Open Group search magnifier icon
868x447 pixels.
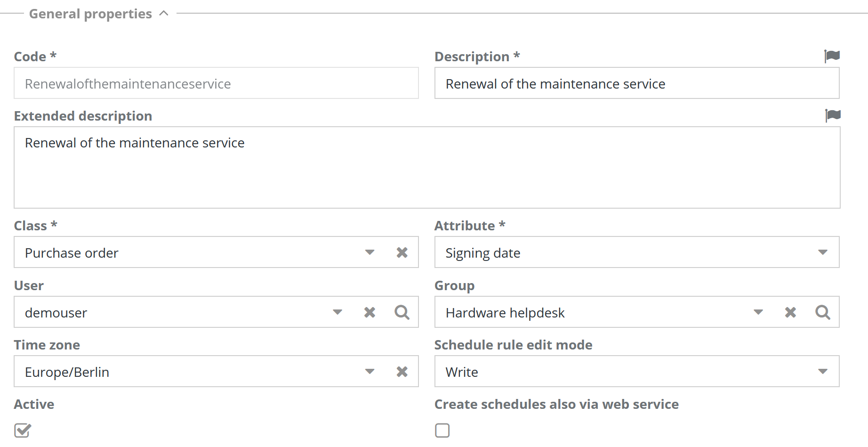(822, 312)
